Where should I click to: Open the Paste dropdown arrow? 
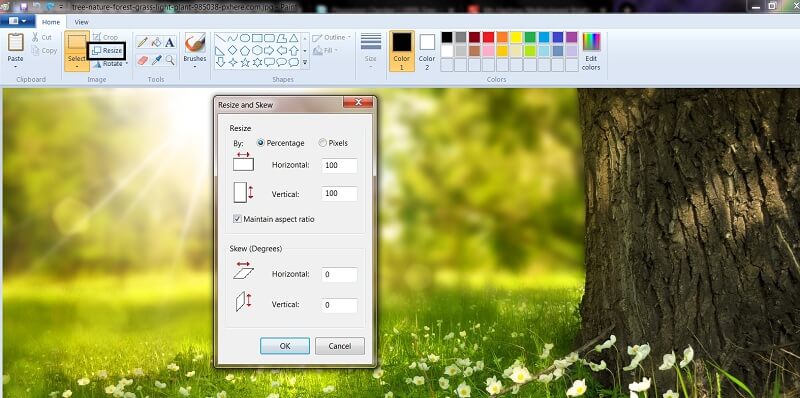coord(15,67)
